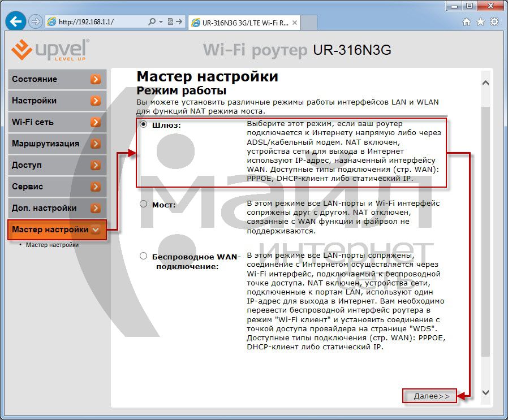Click the browser back arrow button
Image resolution: width=508 pixels, height=420 pixels.
click(16, 23)
